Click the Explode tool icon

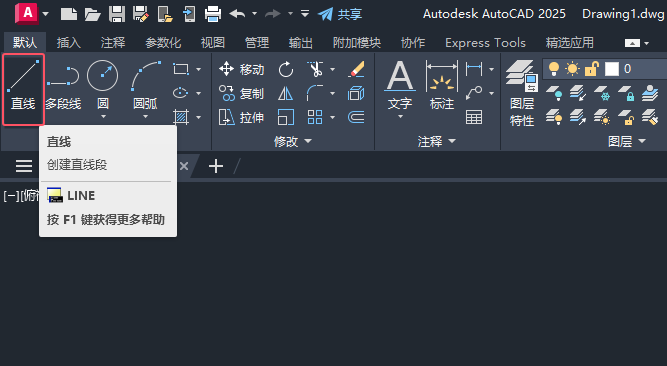pos(356,93)
